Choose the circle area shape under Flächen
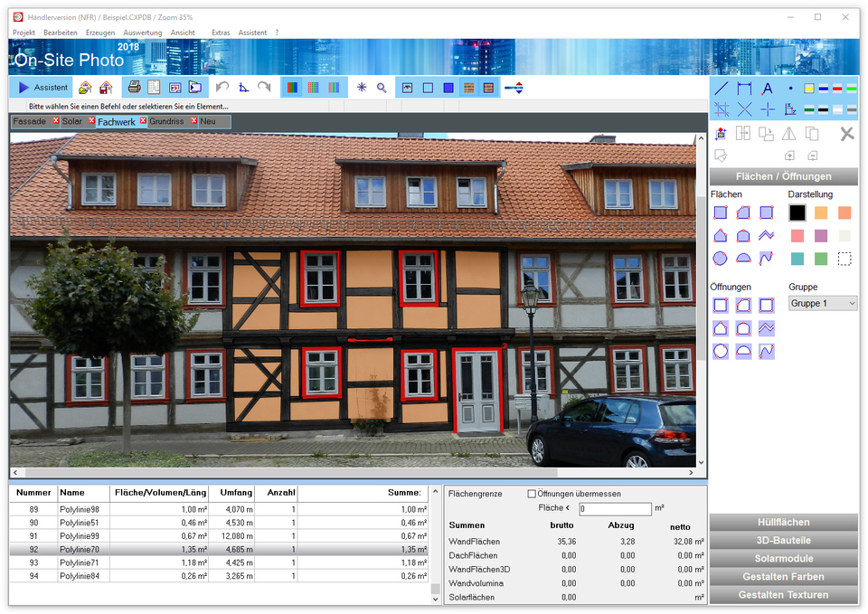The width and height of the screenshot is (868, 614). 721,259
